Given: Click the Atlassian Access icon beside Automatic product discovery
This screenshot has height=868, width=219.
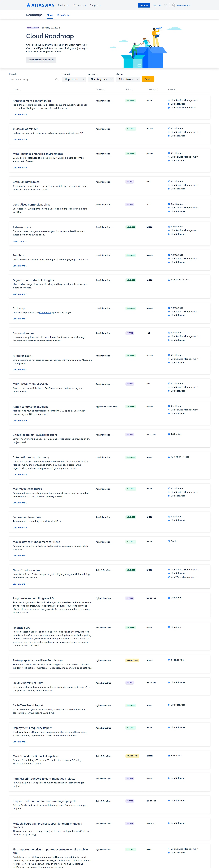Looking at the screenshot, I should click(169, 457).
